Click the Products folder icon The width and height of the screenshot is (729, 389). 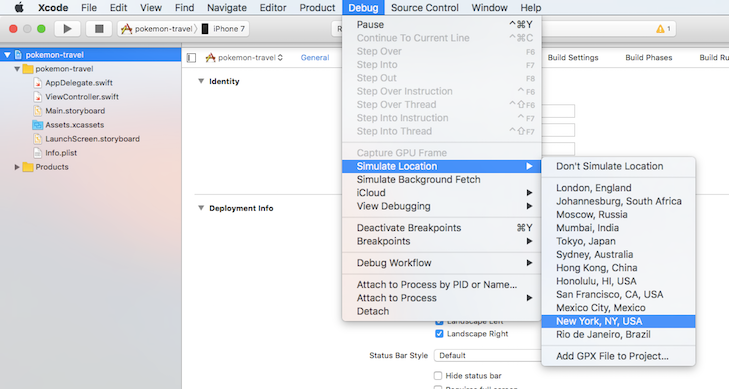tap(28, 167)
